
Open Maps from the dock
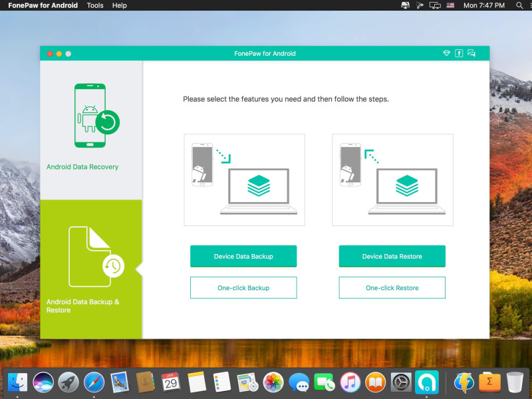247,382
